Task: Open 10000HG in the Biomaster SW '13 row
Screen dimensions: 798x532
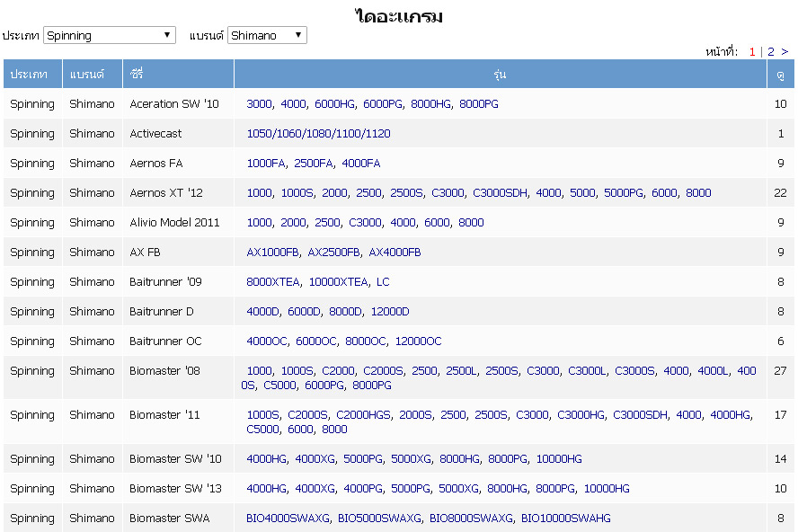Action: pyautogui.click(x=606, y=489)
